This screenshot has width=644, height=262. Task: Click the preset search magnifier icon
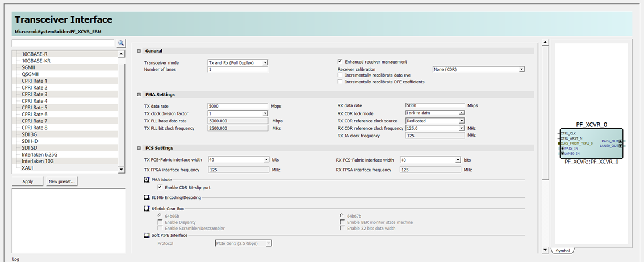(121, 43)
